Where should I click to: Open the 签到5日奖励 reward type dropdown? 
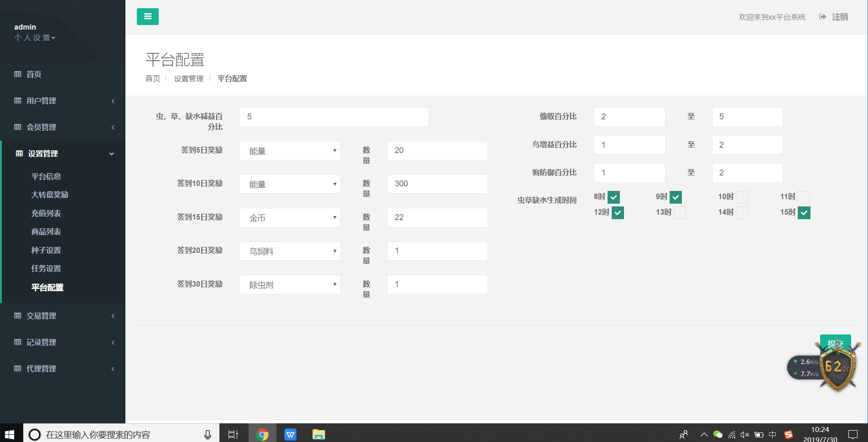(x=290, y=151)
